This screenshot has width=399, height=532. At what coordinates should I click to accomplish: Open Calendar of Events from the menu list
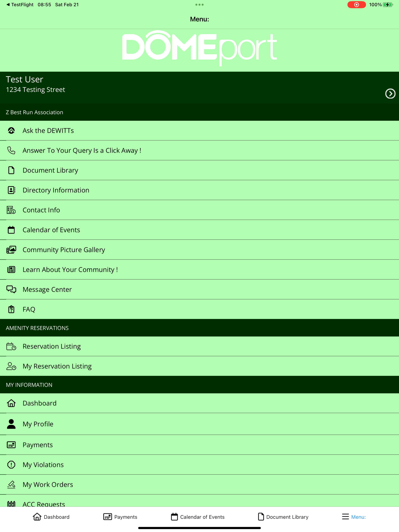click(x=199, y=230)
